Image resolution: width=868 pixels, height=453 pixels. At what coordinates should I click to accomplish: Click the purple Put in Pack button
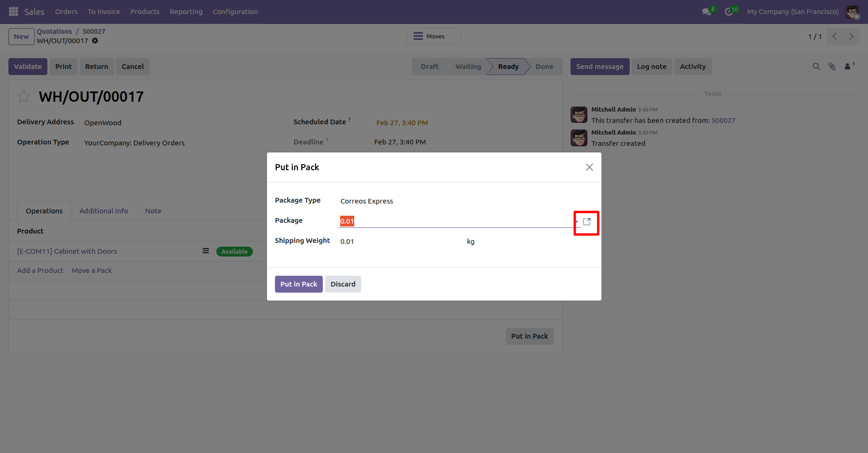click(x=298, y=284)
